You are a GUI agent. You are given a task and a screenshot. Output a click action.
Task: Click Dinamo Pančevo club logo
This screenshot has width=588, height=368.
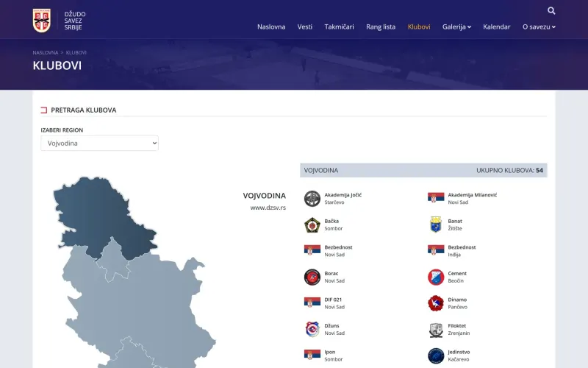(436, 303)
